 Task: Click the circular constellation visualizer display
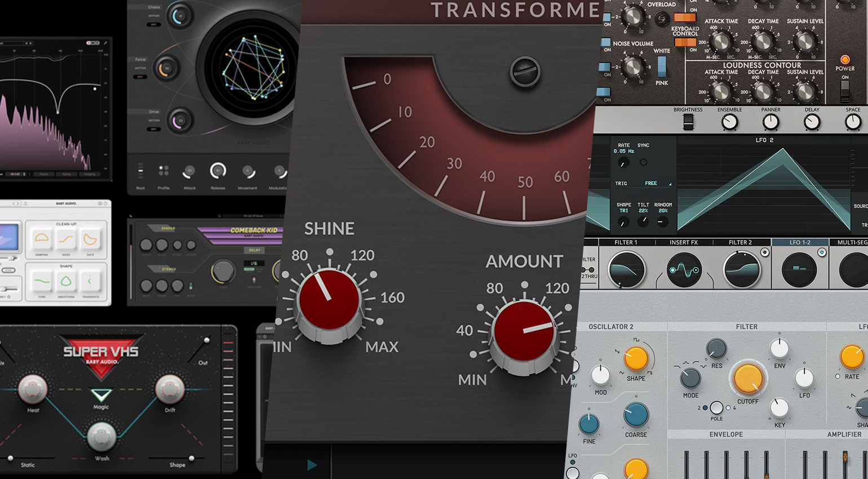pyautogui.click(x=253, y=68)
